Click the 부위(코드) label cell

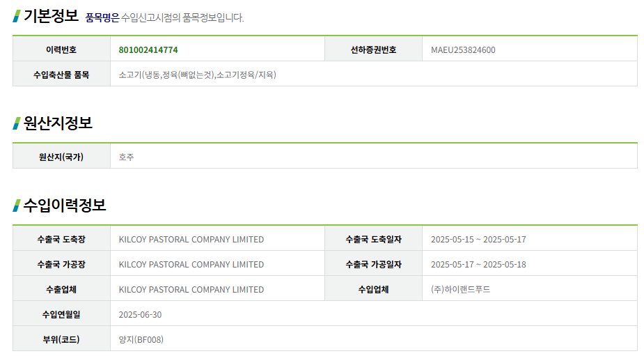[61, 339]
